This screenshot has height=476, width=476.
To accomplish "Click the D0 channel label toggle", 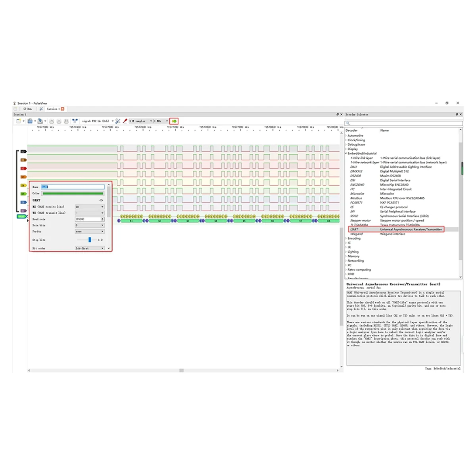I will pyautogui.click(x=23, y=152).
